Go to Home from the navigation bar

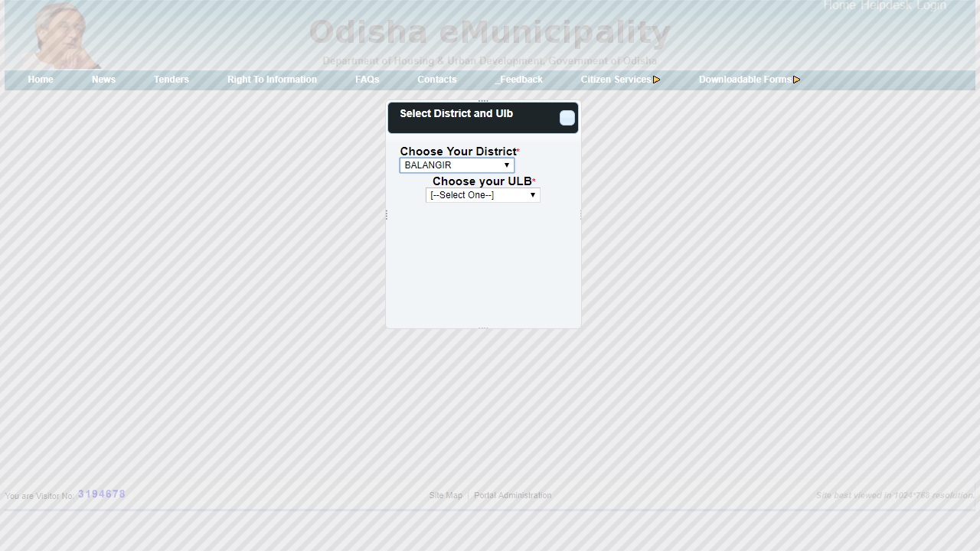point(40,80)
